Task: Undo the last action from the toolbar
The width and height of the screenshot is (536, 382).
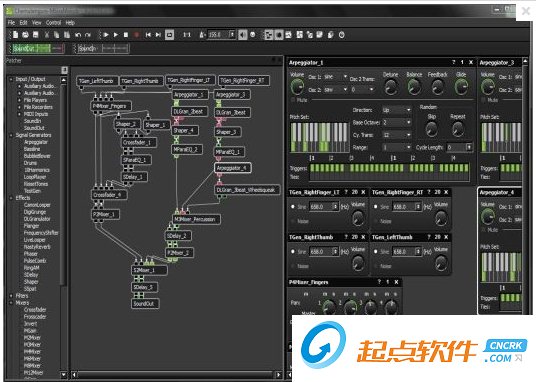Action: (x=78, y=35)
